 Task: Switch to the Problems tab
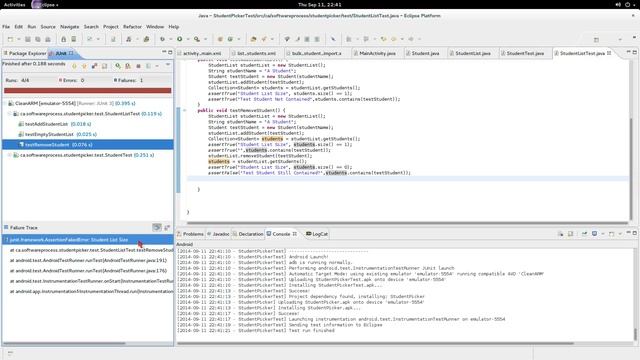coord(190,234)
